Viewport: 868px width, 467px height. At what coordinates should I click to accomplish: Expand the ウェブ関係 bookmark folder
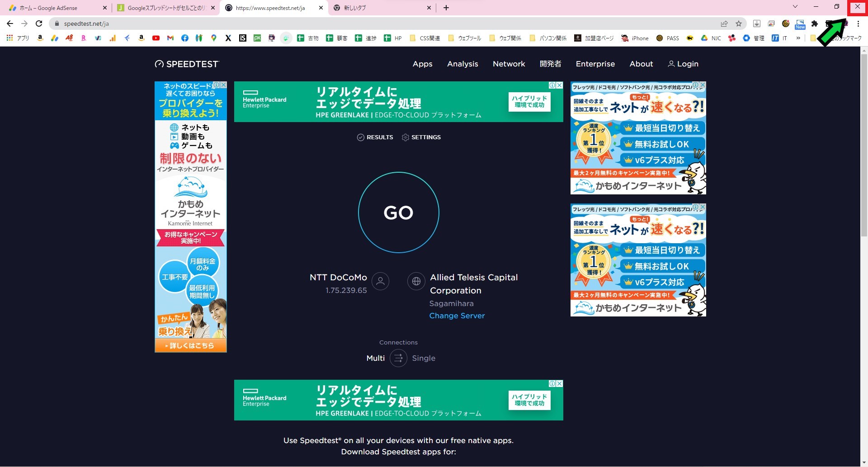505,38
